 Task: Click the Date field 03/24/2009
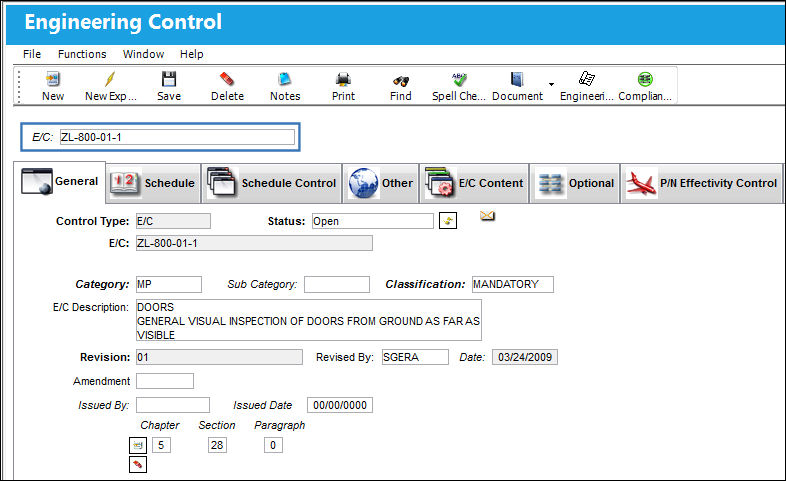click(525, 357)
